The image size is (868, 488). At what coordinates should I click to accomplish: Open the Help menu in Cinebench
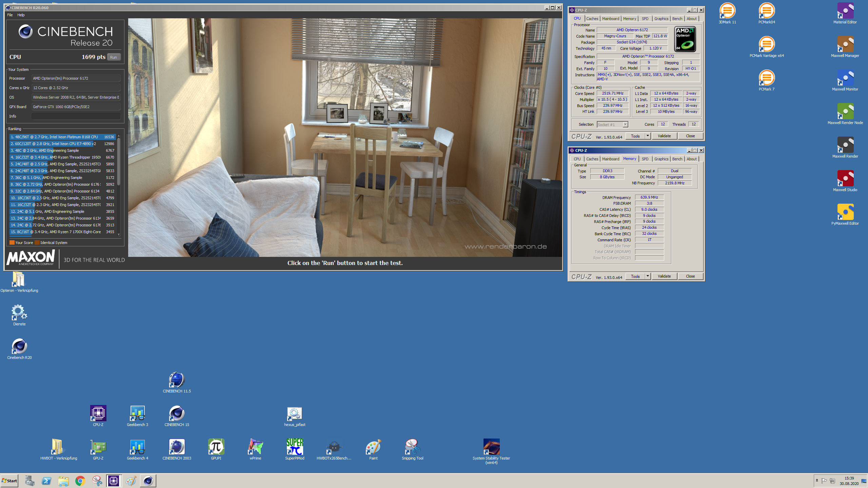pyautogui.click(x=21, y=15)
